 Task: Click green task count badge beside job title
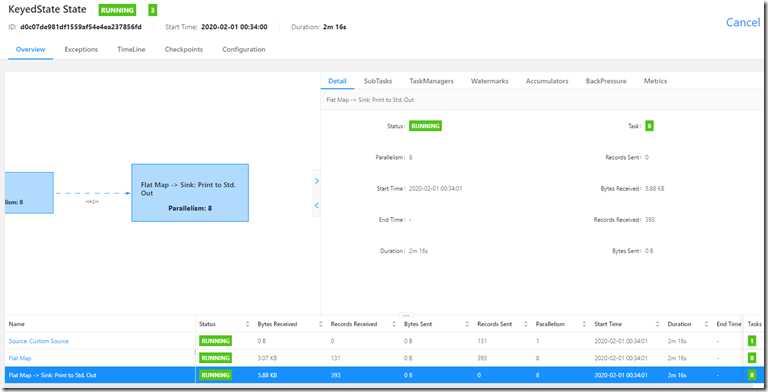(152, 10)
